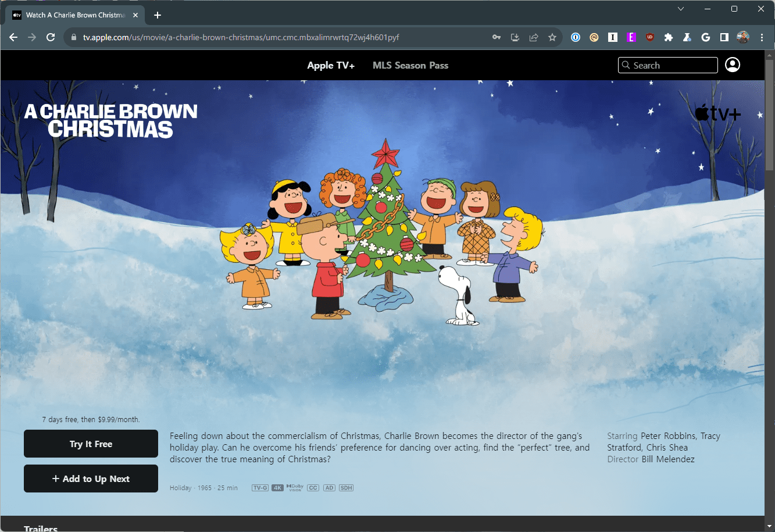775x532 pixels.
Task: Open director Bill Melendez link
Action: pyautogui.click(x=667, y=459)
